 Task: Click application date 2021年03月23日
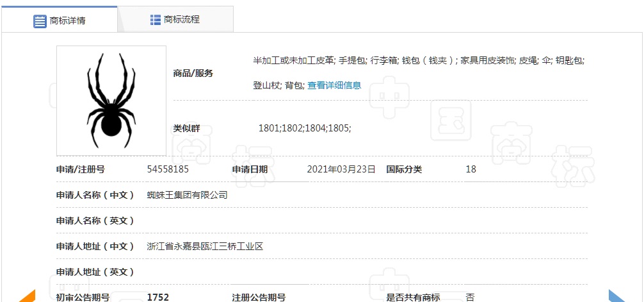tap(341, 169)
